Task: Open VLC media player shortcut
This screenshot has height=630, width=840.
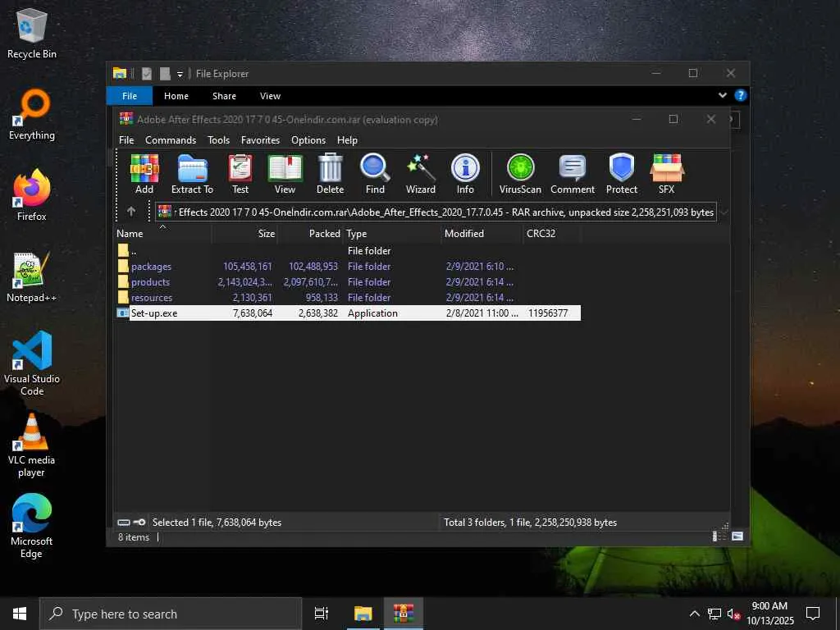Action: 32,445
